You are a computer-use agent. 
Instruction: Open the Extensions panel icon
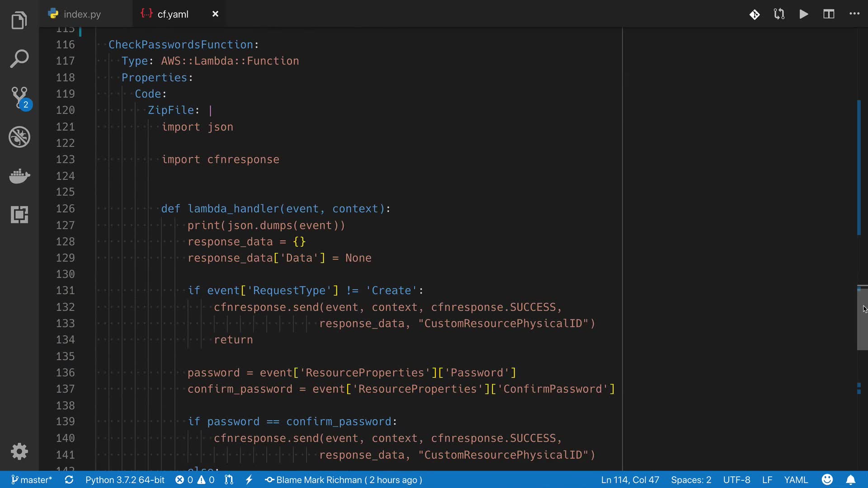click(19, 215)
